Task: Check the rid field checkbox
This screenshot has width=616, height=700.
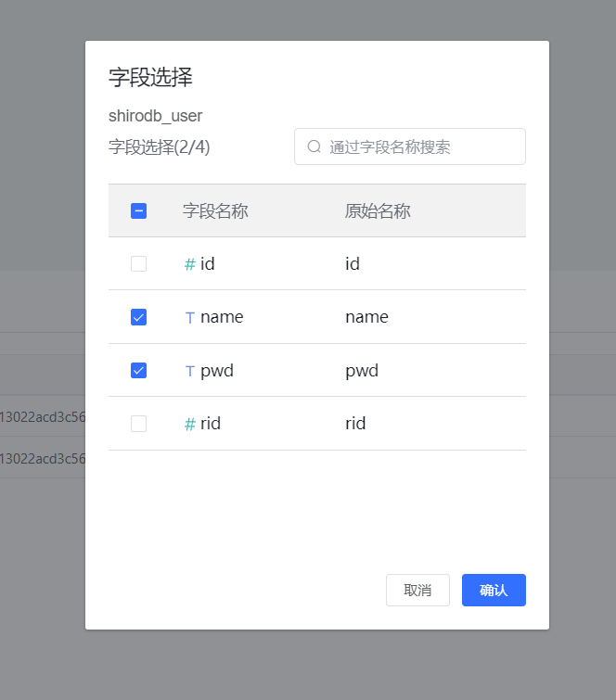Action: pos(138,423)
